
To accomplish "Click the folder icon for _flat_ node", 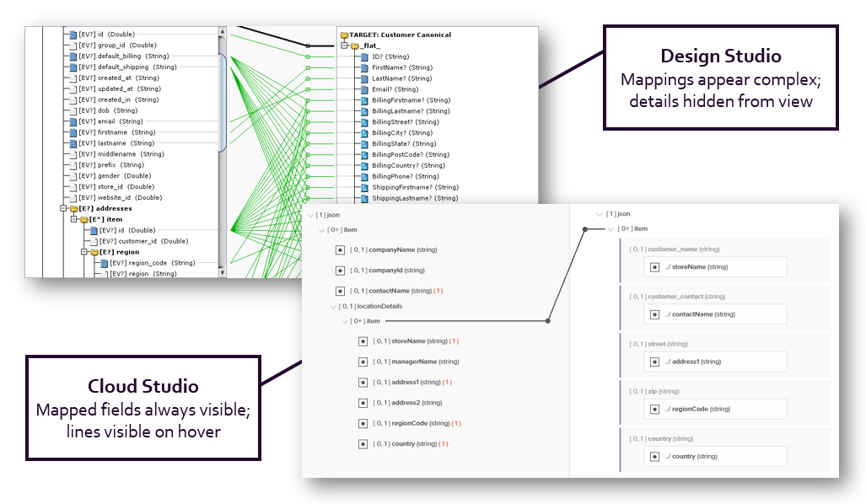I will pos(355,46).
